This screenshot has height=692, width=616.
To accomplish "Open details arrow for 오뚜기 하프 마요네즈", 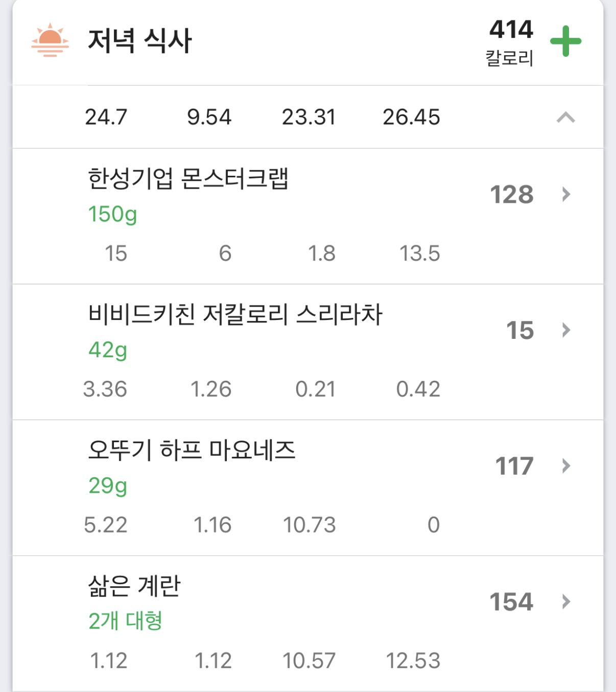I will coord(565,466).
